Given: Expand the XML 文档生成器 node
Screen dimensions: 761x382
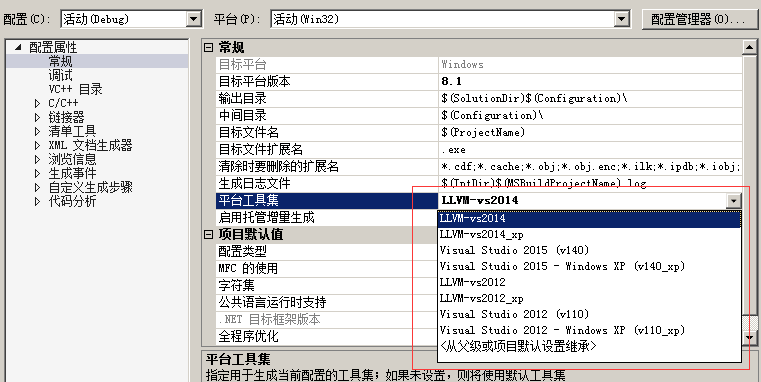Looking at the screenshot, I should [37, 145].
